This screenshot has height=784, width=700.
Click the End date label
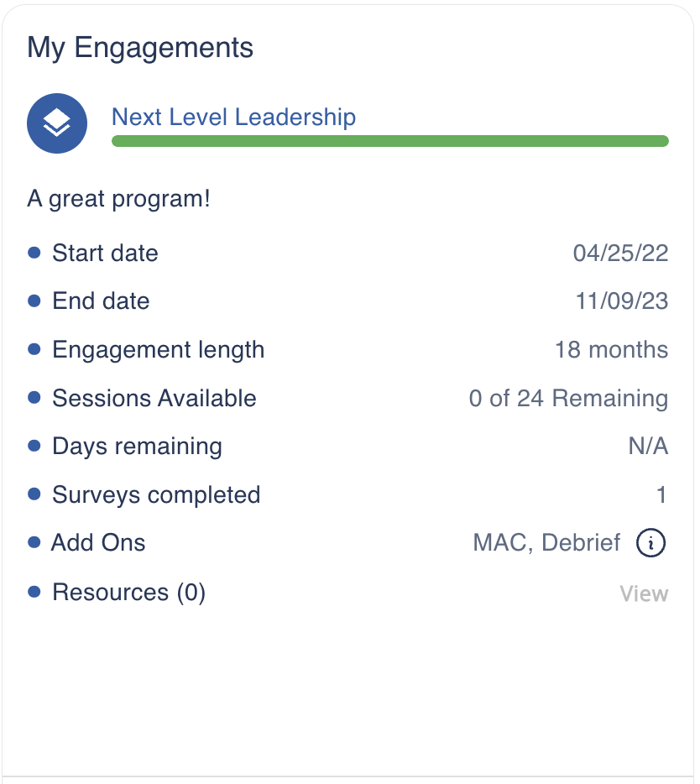[x=101, y=301]
